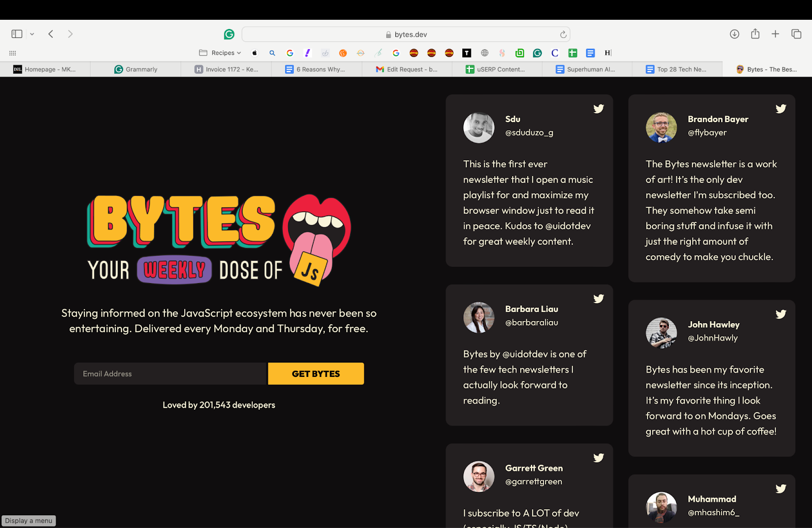The image size is (812, 528).
Task: Go forward with the forward arrow
Action: [x=70, y=34]
